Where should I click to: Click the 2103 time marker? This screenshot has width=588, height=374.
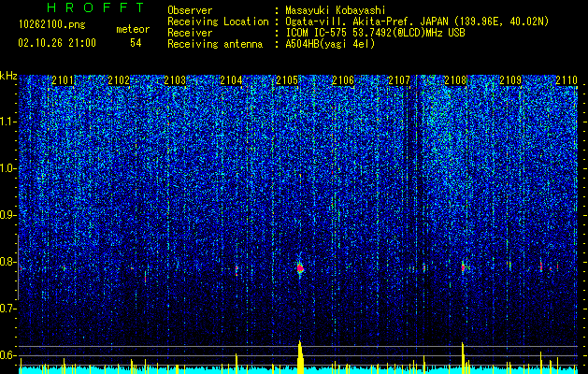tap(175, 80)
